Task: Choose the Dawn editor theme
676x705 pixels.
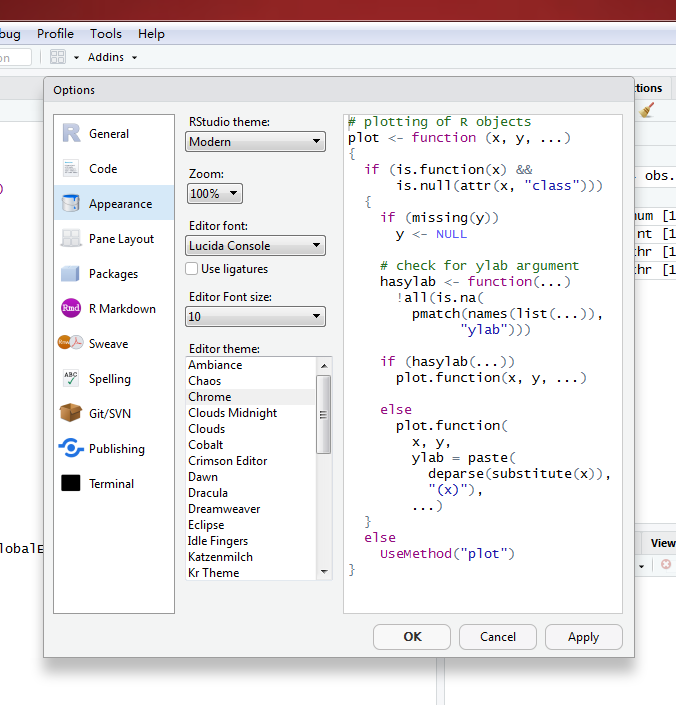Action: (251, 477)
